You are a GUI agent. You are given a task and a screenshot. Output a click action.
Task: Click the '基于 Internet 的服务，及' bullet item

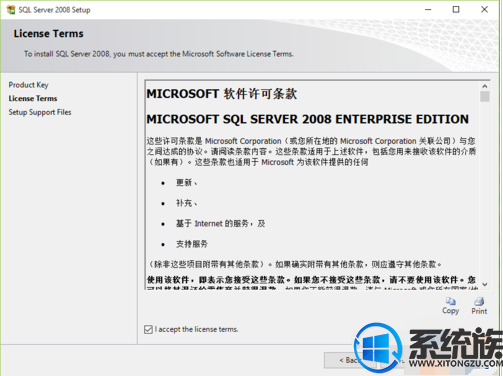point(221,224)
